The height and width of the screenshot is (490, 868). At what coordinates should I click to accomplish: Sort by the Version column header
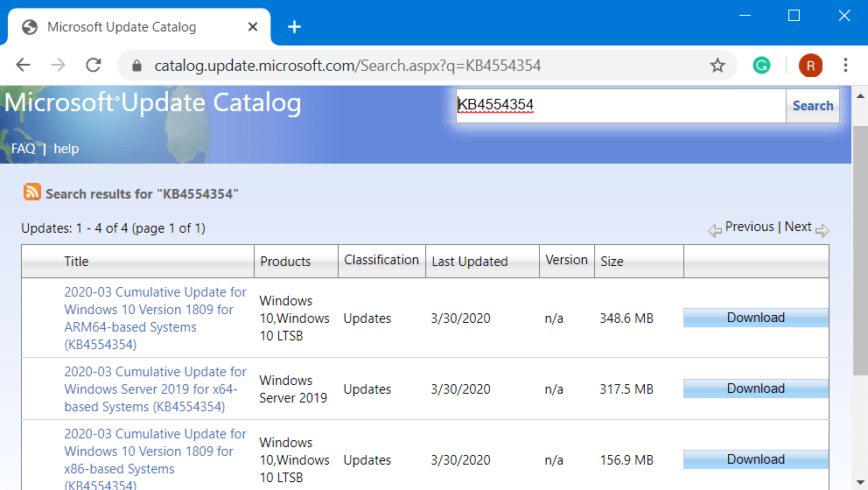point(566,260)
